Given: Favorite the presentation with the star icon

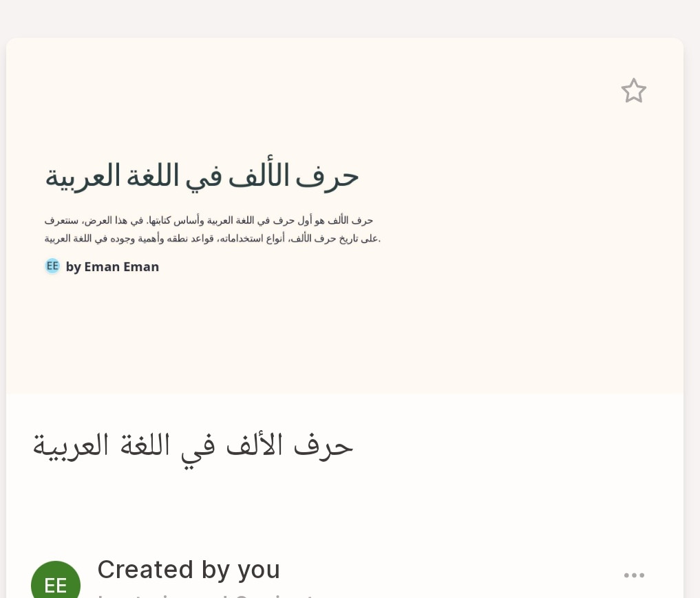Looking at the screenshot, I should tap(633, 91).
